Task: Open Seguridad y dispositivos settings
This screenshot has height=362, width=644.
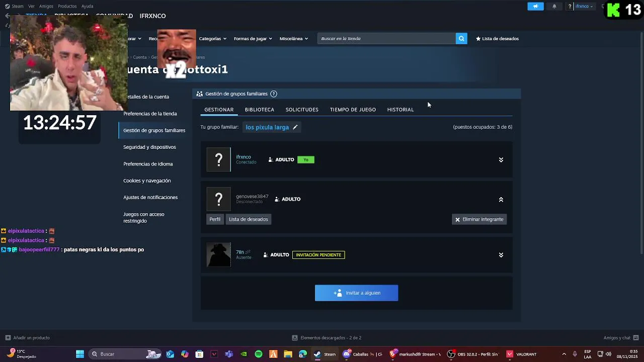Action: coord(149,147)
